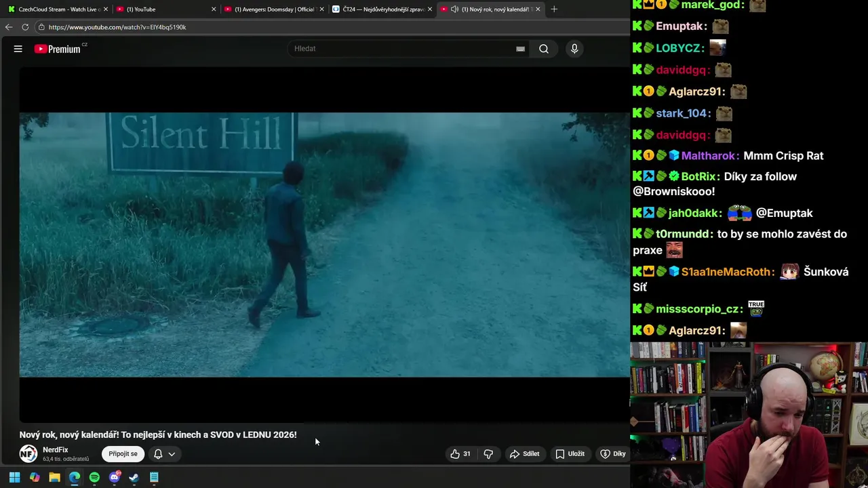Toggle the notification bell for NerdFix
The image size is (868, 488).
click(x=158, y=454)
